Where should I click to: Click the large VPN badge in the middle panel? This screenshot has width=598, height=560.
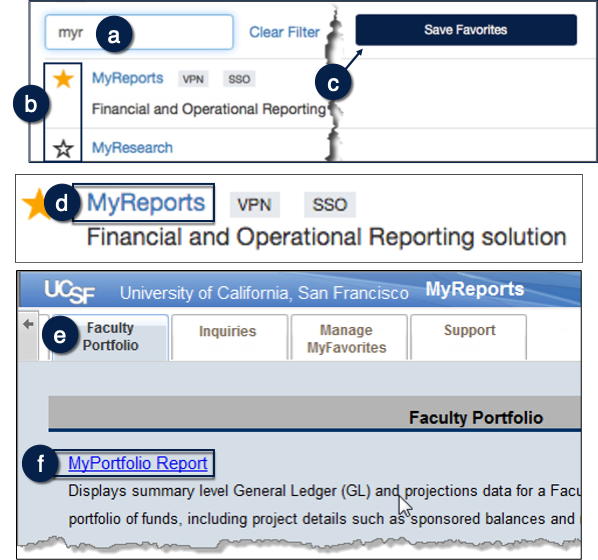point(254,205)
